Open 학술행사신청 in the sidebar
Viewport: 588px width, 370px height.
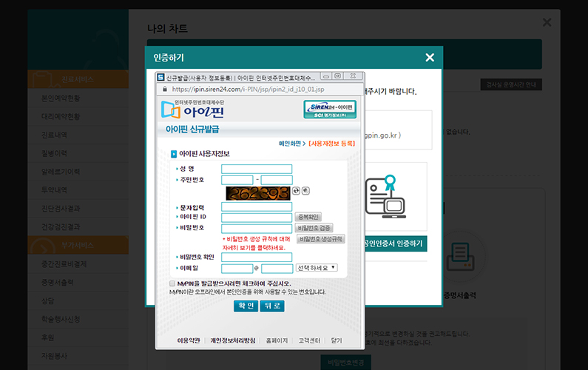(x=78, y=319)
